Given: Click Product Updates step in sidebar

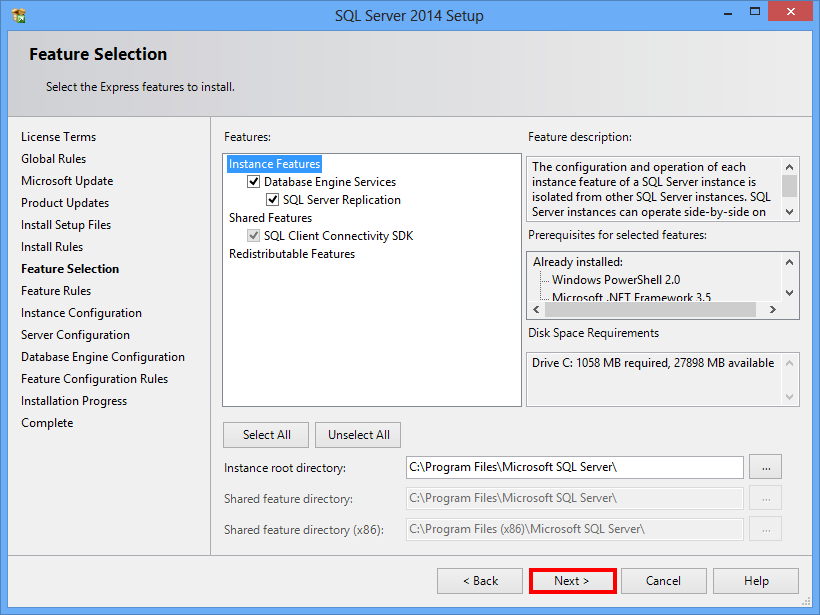Looking at the screenshot, I should (x=65, y=203).
